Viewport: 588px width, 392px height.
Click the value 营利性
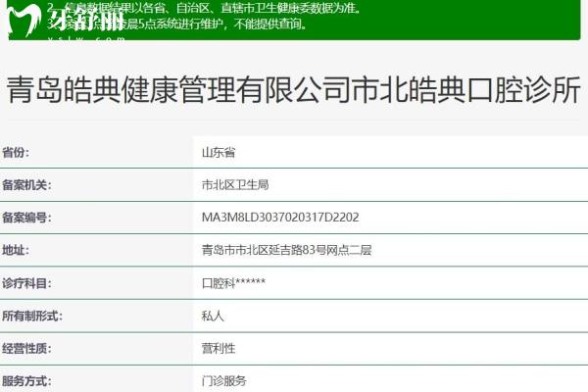coord(219,349)
